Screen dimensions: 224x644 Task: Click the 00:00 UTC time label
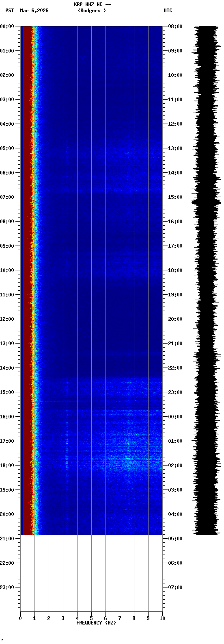175,417
